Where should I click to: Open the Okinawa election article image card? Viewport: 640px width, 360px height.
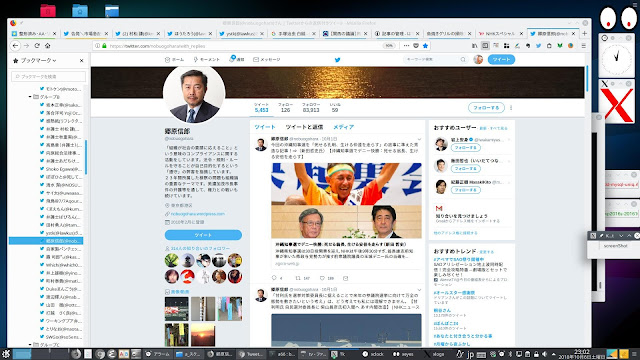[346, 200]
